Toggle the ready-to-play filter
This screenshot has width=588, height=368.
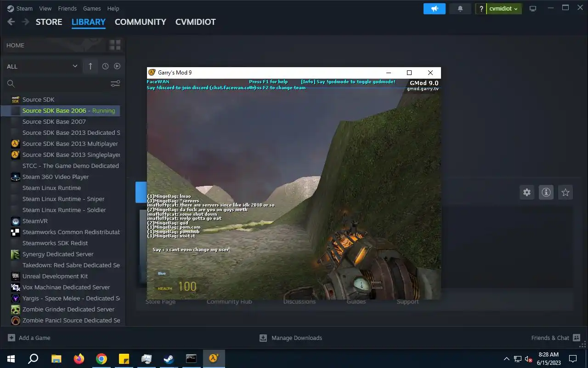point(117,66)
